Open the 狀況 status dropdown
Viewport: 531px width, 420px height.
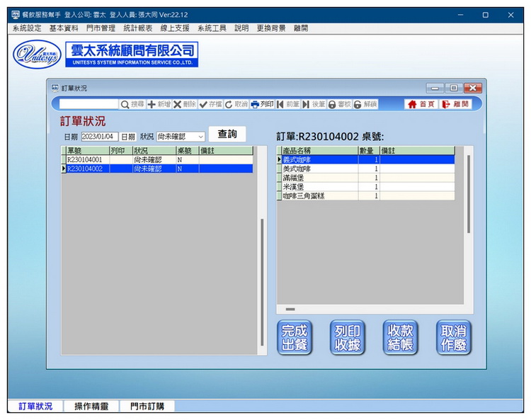[x=200, y=137]
